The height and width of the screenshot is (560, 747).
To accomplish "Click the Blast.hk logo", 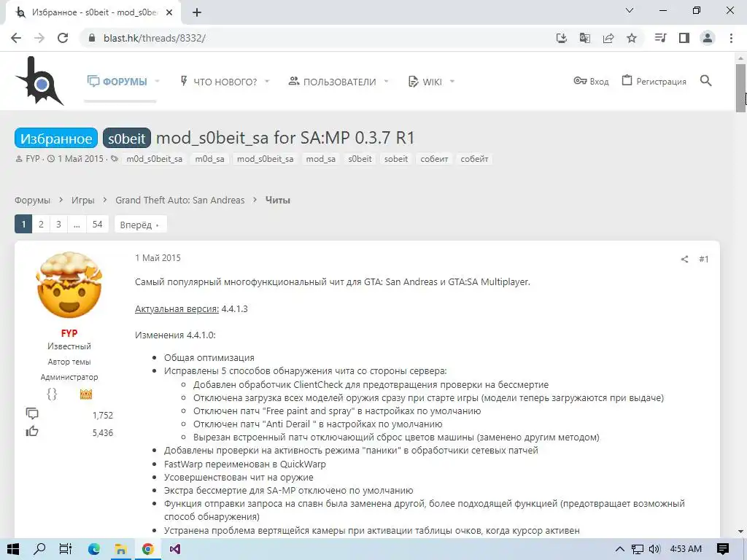I will pyautogui.click(x=39, y=81).
